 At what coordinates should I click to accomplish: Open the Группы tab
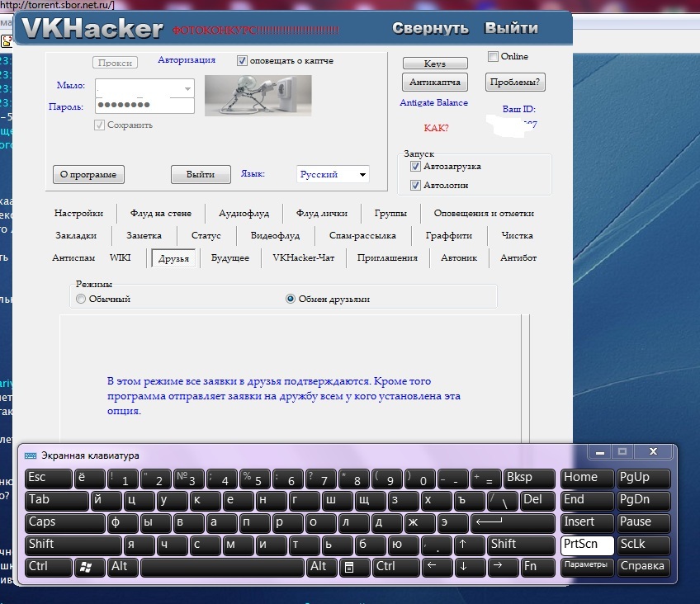point(390,213)
